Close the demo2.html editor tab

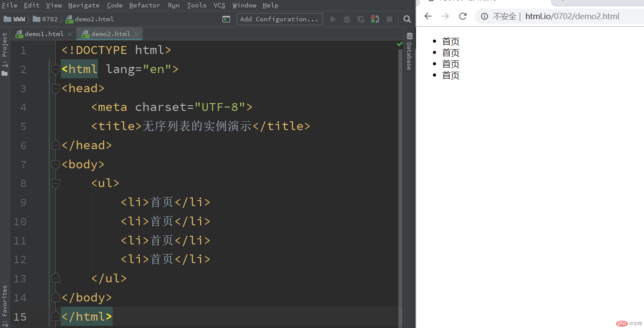136,34
